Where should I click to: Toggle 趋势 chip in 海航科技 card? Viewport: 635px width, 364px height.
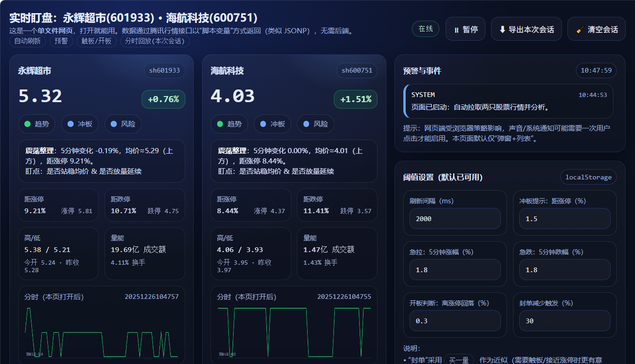point(229,124)
